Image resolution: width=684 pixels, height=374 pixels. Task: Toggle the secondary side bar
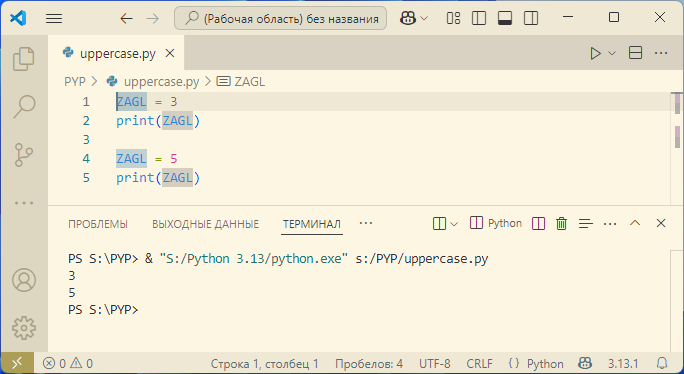pyautogui.click(x=531, y=18)
